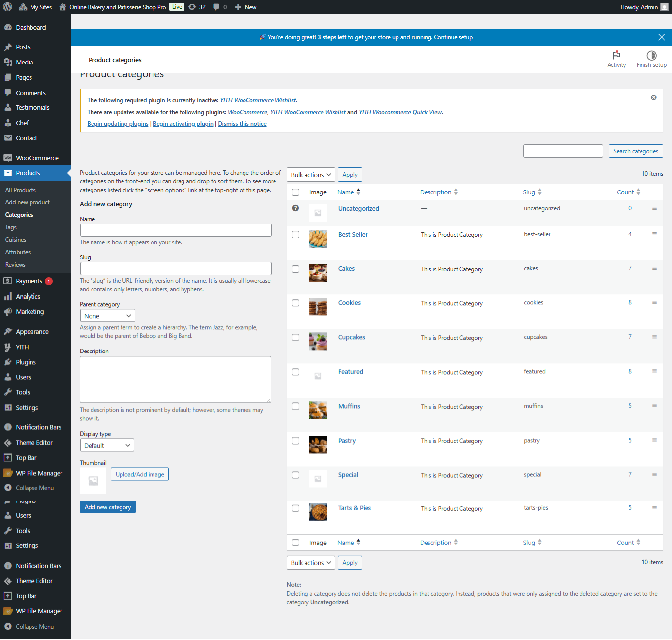Check the Cupcakes row checkbox
This screenshot has width=672, height=640.
click(x=295, y=337)
